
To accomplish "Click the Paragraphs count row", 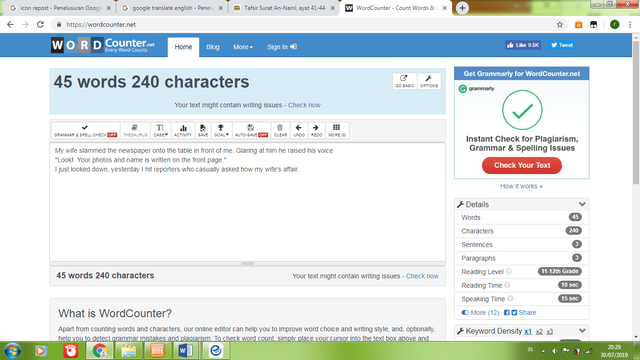I will pyautogui.click(x=521, y=258).
